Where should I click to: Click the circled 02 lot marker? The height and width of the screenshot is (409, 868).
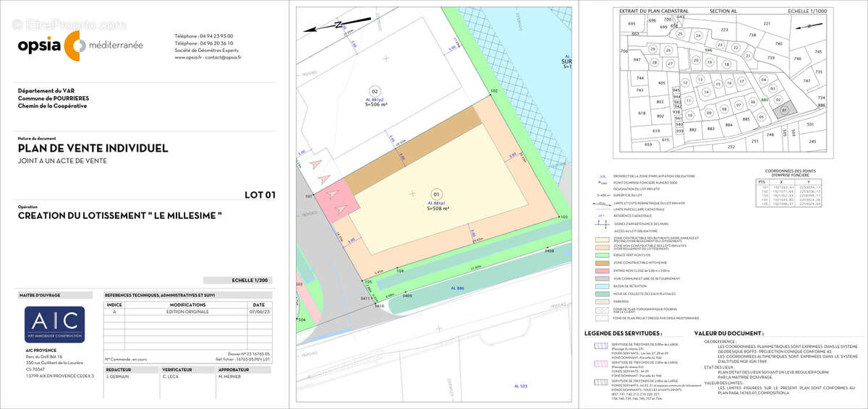click(x=375, y=92)
